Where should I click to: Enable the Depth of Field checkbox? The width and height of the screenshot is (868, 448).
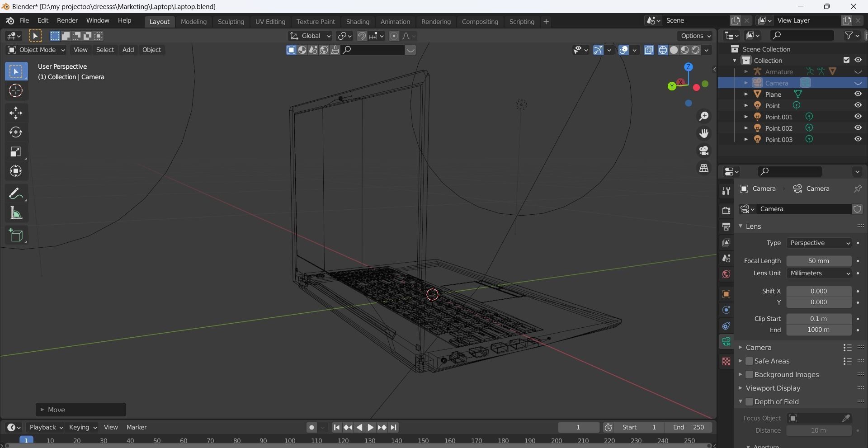(x=749, y=401)
